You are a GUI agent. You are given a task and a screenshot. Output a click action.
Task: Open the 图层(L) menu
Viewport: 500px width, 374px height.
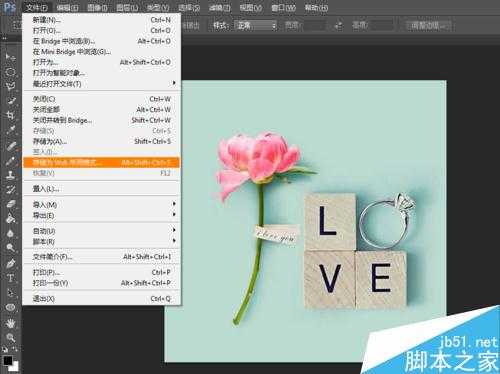coord(127,7)
